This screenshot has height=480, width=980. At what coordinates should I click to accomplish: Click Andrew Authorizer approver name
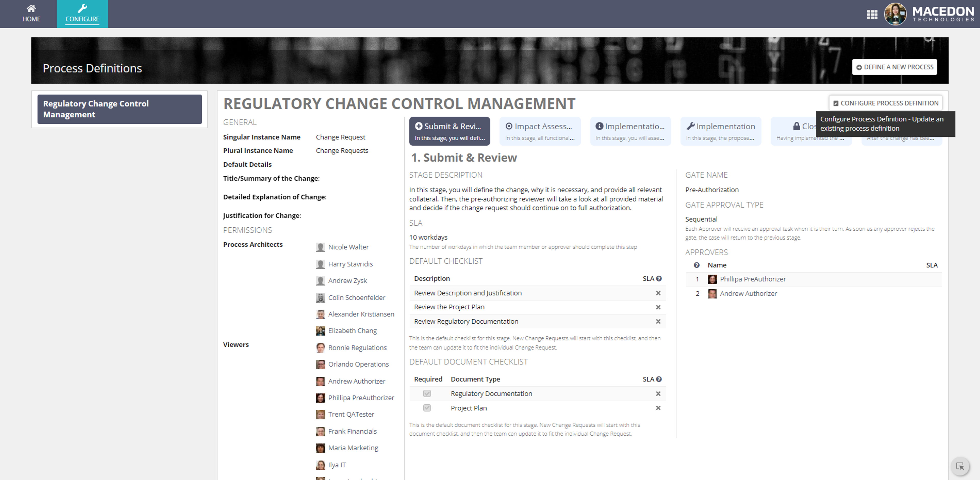[x=748, y=294]
